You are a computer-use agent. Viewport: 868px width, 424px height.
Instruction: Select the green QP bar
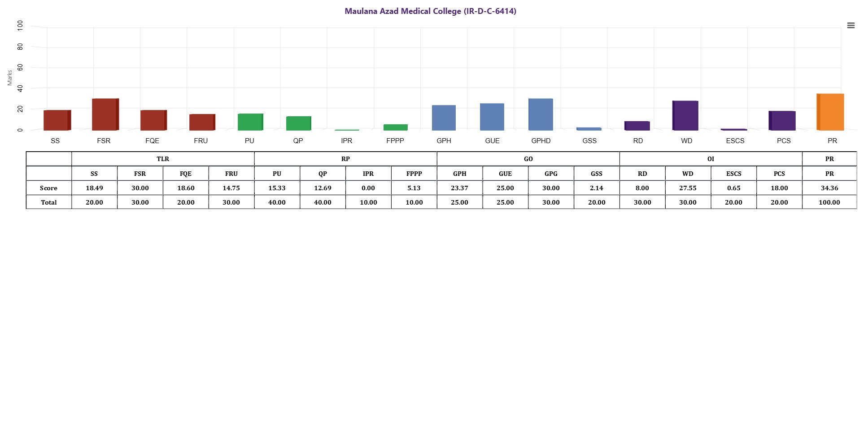(299, 123)
